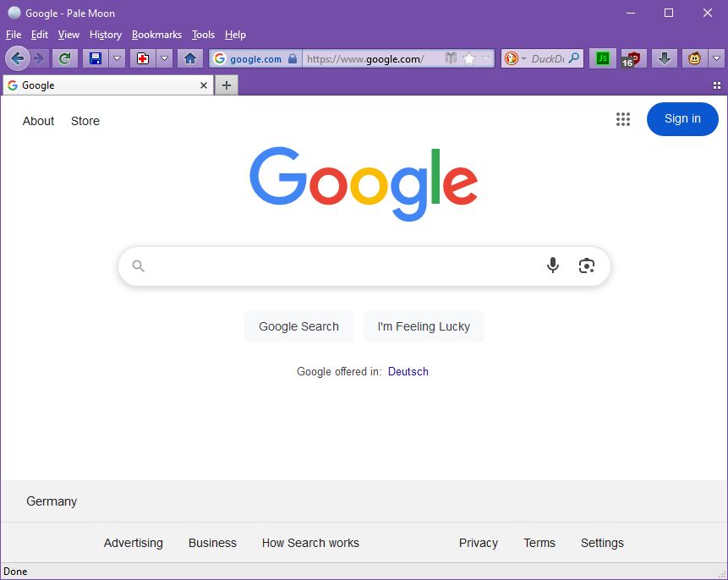Go to the Home page
Image resolution: width=728 pixels, height=580 pixels.
[190, 58]
